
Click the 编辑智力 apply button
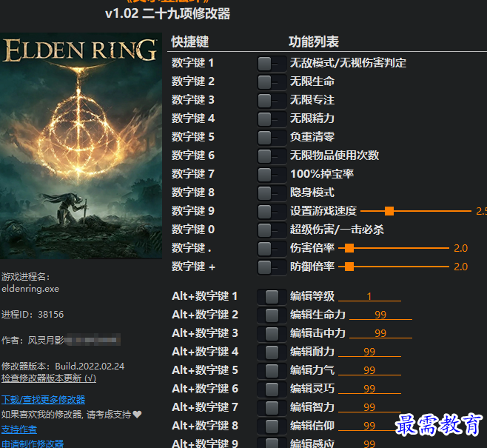tap(272, 407)
